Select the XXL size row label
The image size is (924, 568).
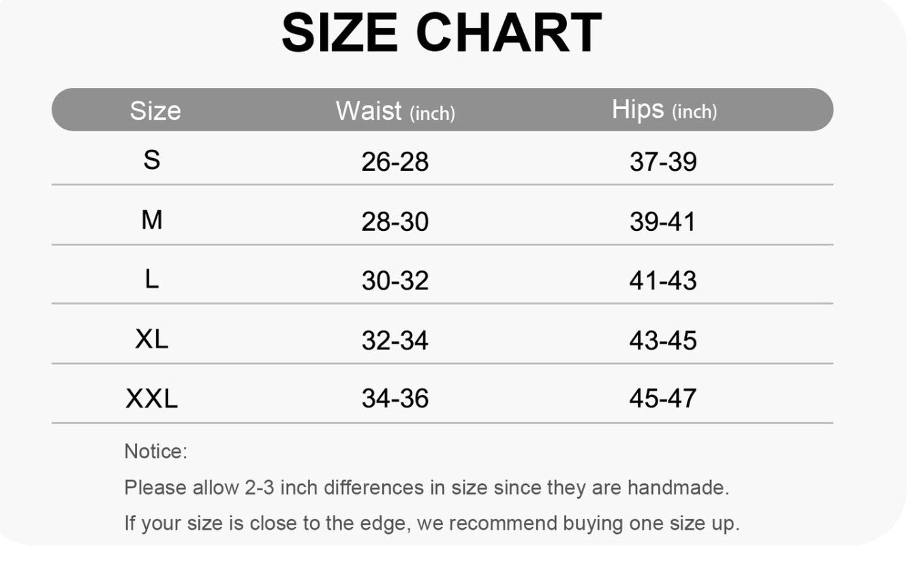(x=151, y=398)
